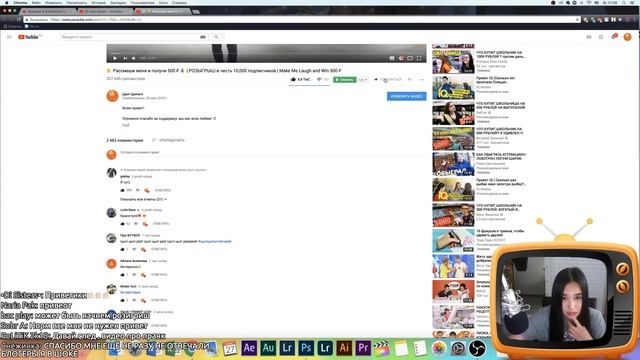Viewport: 640px width, 360px height.
Task: Click the video progress bar
Action: tap(266, 53)
